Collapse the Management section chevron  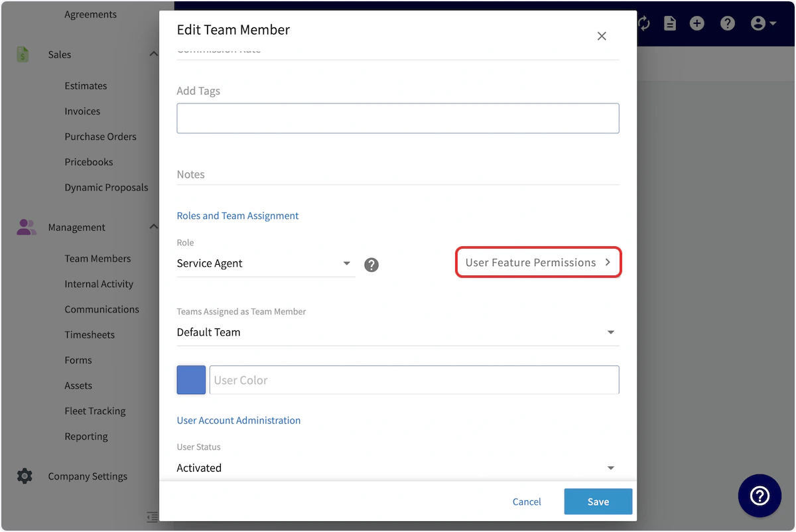click(x=153, y=227)
